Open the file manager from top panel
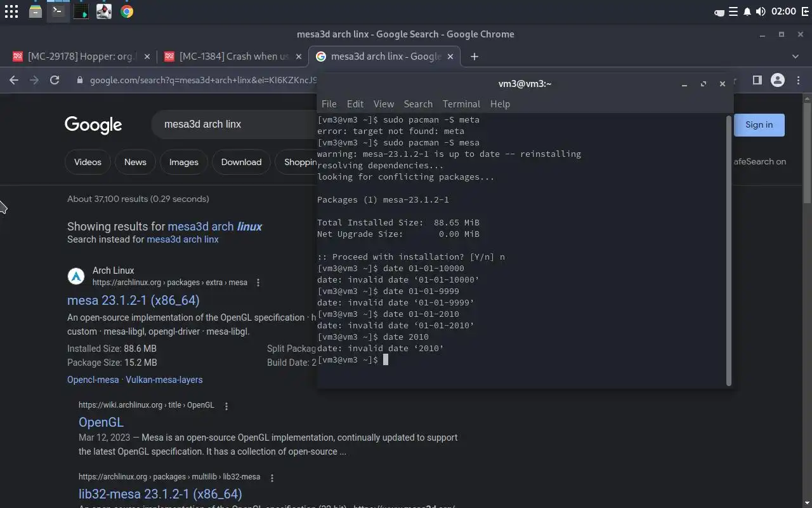This screenshot has width=812, height=508. coord(36,11)
